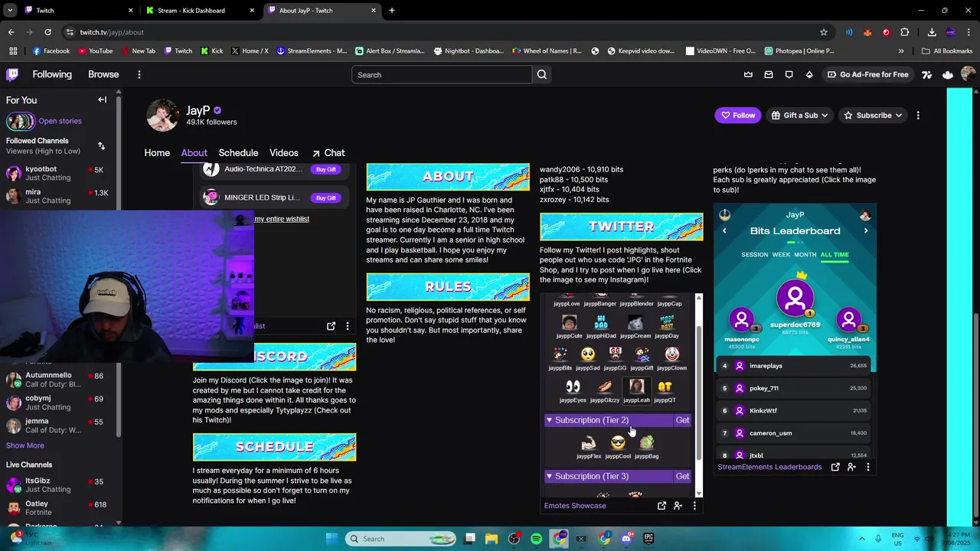Go to previous leaderboard with left arrow
Image resolution: width=980 pixels, height=551 pixels.
(724, 230)
